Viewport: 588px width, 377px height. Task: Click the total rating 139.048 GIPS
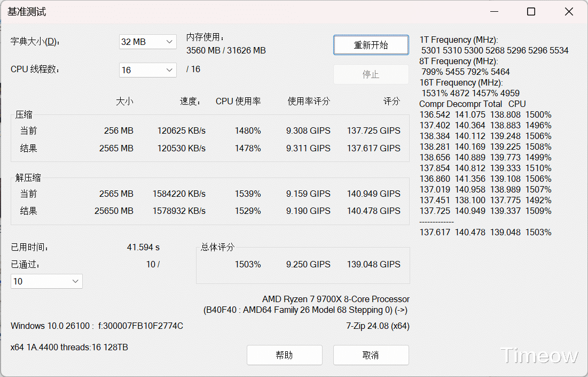(x=373, y=264)
